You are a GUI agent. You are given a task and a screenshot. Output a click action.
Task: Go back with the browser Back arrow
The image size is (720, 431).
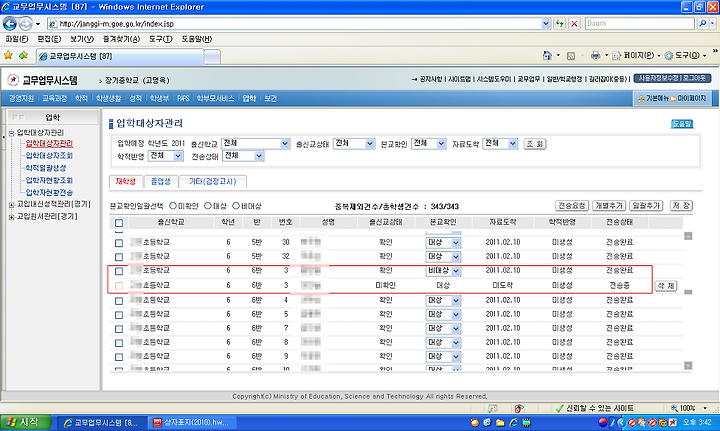coord(10,23)
